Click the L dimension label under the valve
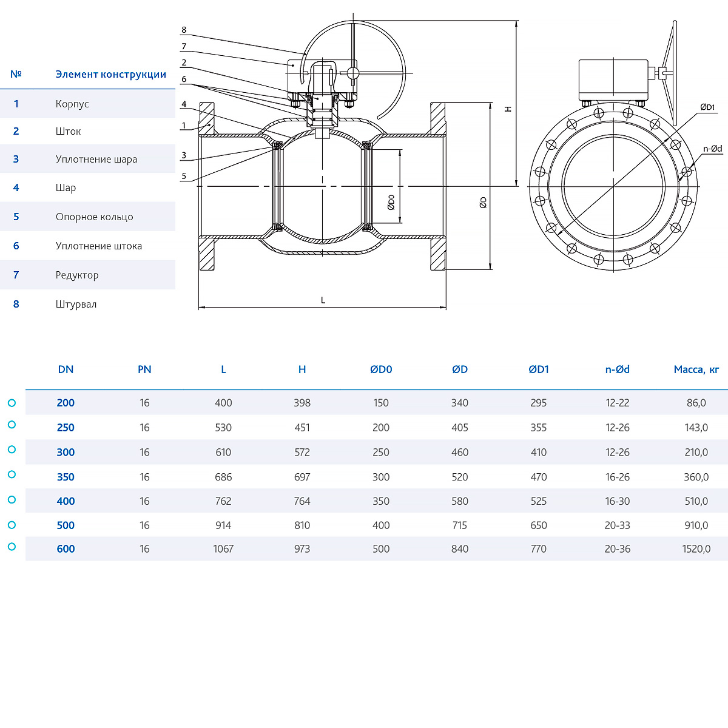 pyautogui.click(x=323, y=300)
